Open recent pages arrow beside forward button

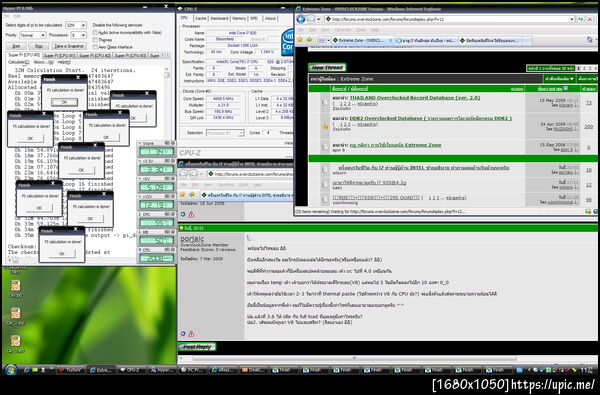point(318,19)
